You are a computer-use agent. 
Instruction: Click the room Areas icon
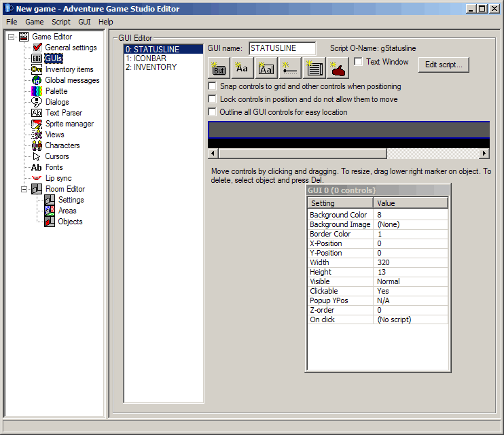(50, 211)
